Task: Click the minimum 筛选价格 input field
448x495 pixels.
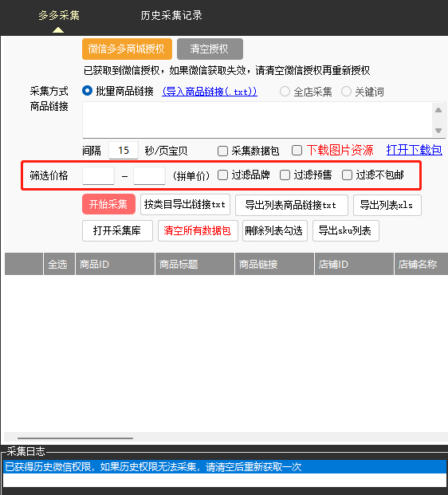Action: 98,175
